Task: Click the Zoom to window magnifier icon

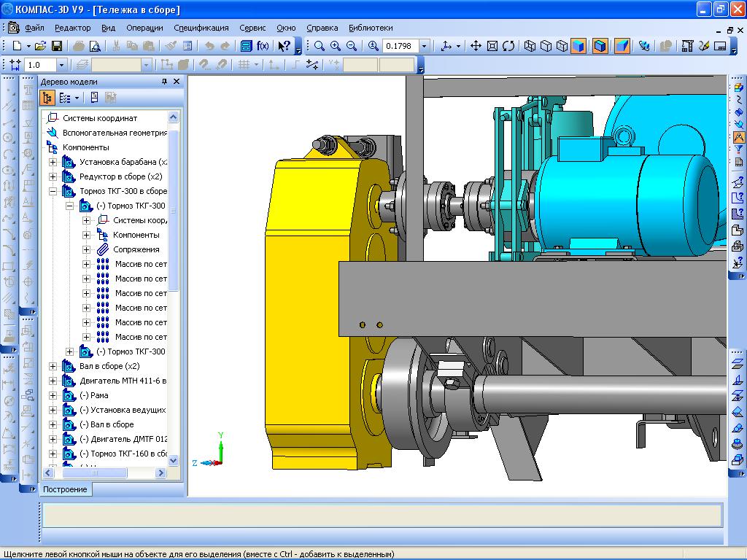Action: pos(320,46)
